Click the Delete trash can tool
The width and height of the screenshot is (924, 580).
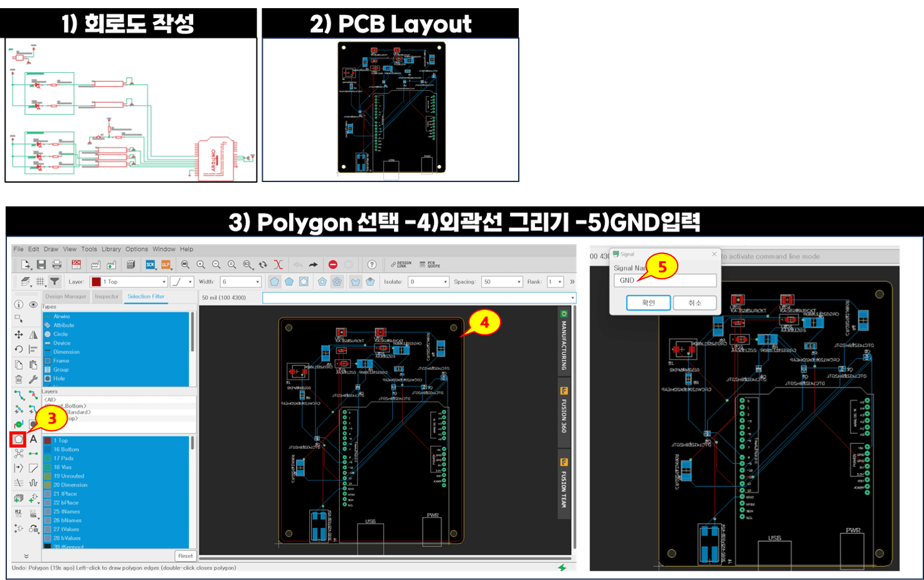click(19, 379)
